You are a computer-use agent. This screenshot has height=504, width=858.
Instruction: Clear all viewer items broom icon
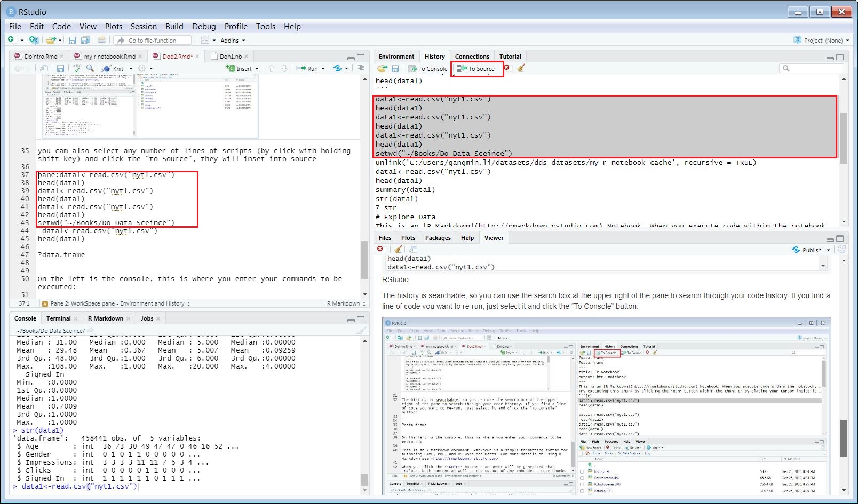[398, 249]
